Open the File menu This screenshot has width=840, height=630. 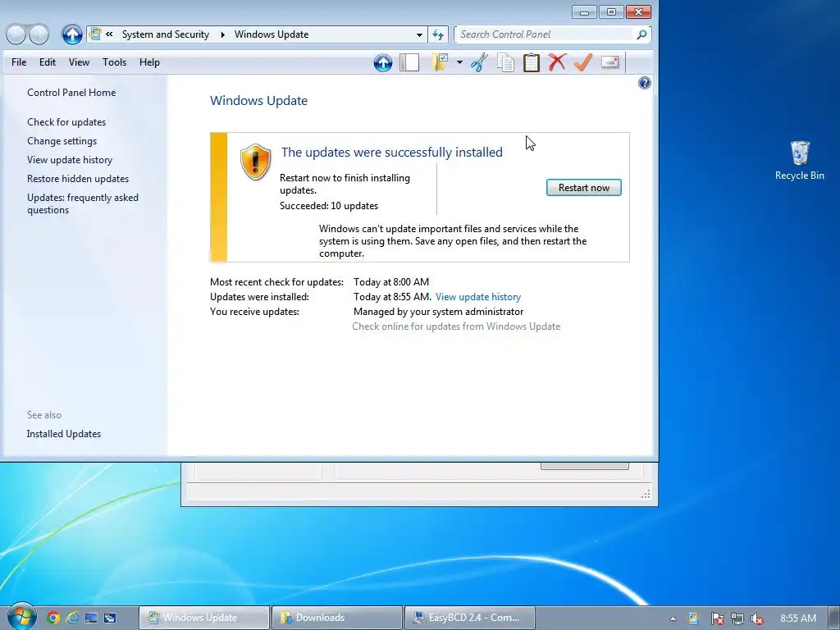(19, 62)
